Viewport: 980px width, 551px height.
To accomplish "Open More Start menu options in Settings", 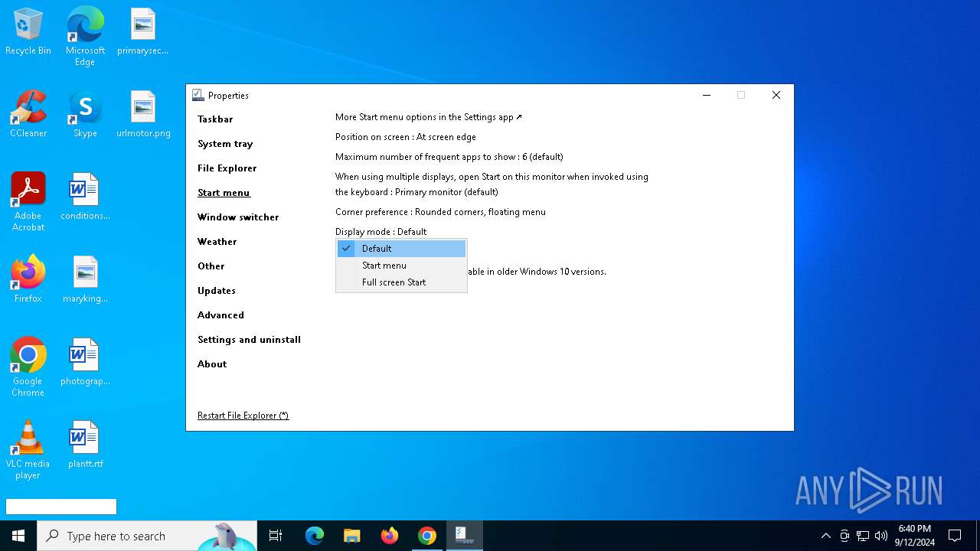I will coord(429,117).
